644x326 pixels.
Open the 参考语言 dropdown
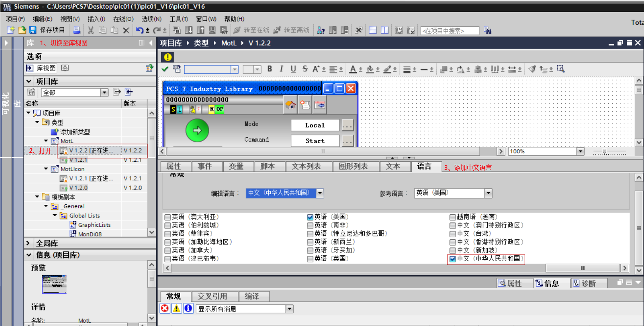point(488,193)
